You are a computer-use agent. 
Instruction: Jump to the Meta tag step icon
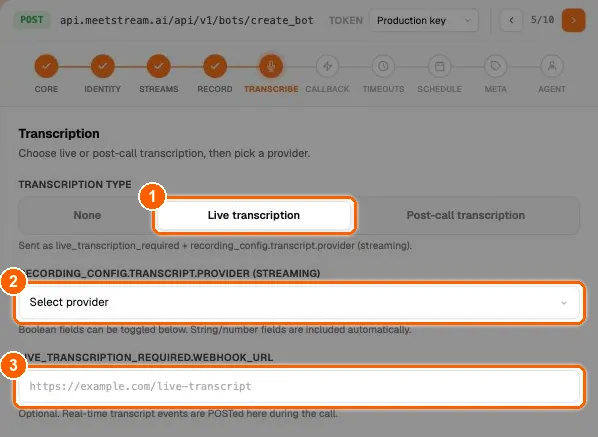tap(495, 66)
